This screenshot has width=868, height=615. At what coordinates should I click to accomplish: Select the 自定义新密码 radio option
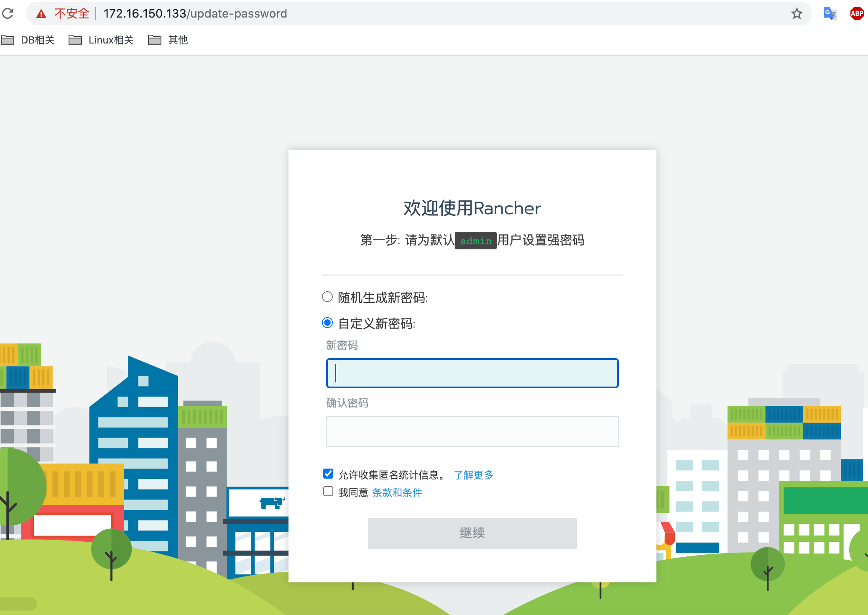point(327,323)
